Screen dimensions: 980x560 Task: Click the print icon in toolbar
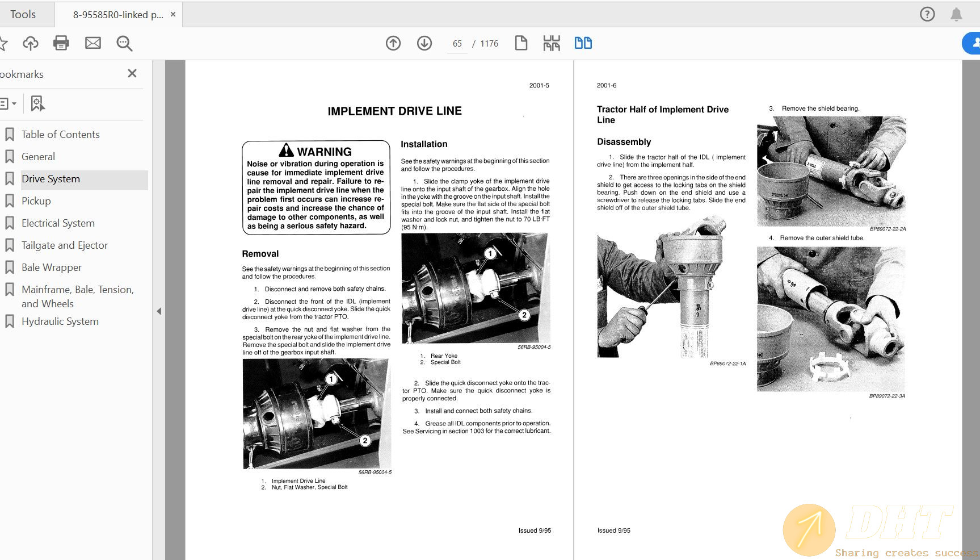[x=61, y=43]
